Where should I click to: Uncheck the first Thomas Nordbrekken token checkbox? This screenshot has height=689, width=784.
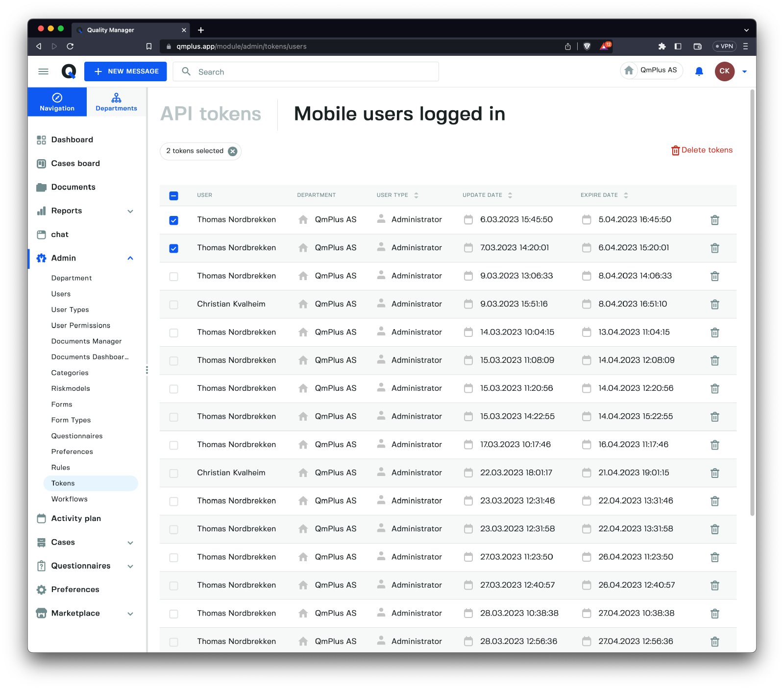point(173,220)
